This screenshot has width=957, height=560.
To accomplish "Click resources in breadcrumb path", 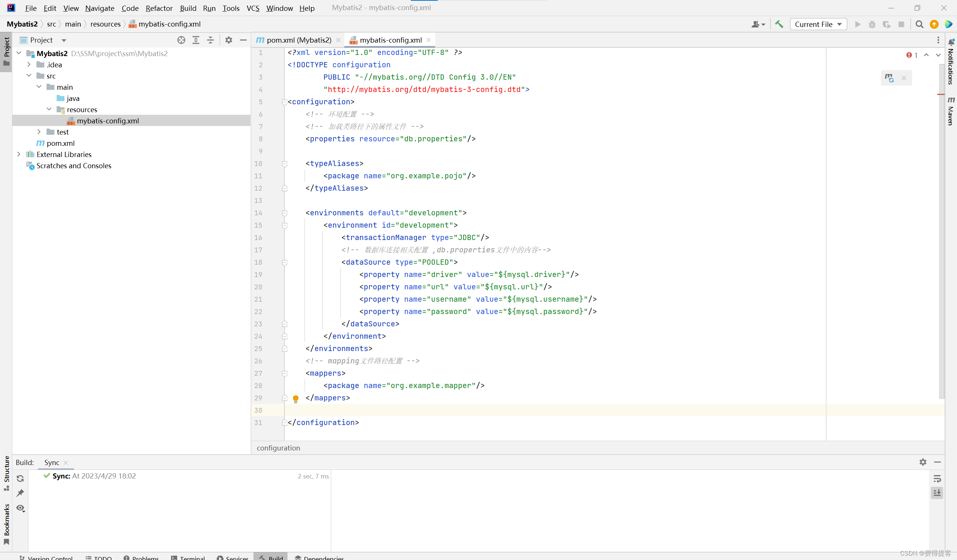I will click(x=105, y=24).
